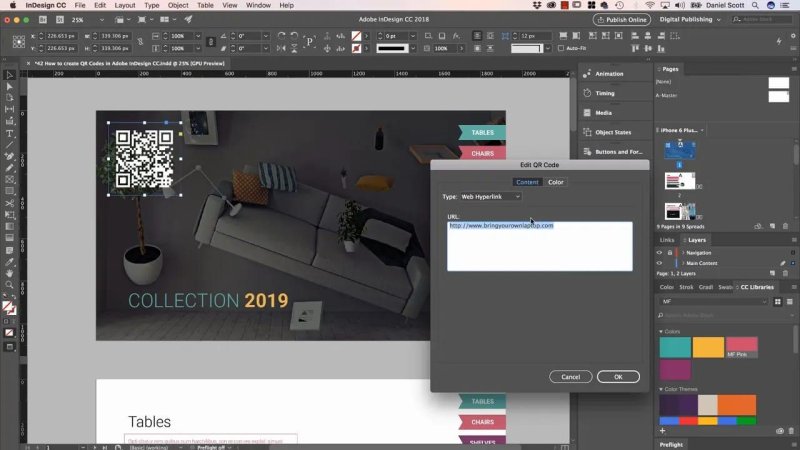The height and width of the screenshot is (450, 800).
Task: Select the Gradient Swatch tool
Action: pos(9,227)
